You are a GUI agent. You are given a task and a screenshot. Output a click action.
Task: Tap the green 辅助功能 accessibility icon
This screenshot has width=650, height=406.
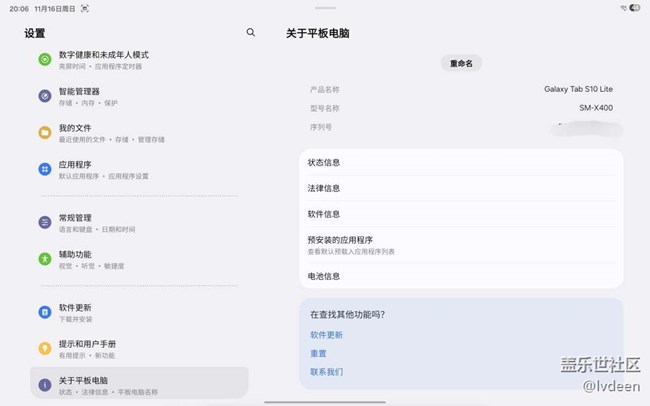pyautogui.click(x=45, y=259)
